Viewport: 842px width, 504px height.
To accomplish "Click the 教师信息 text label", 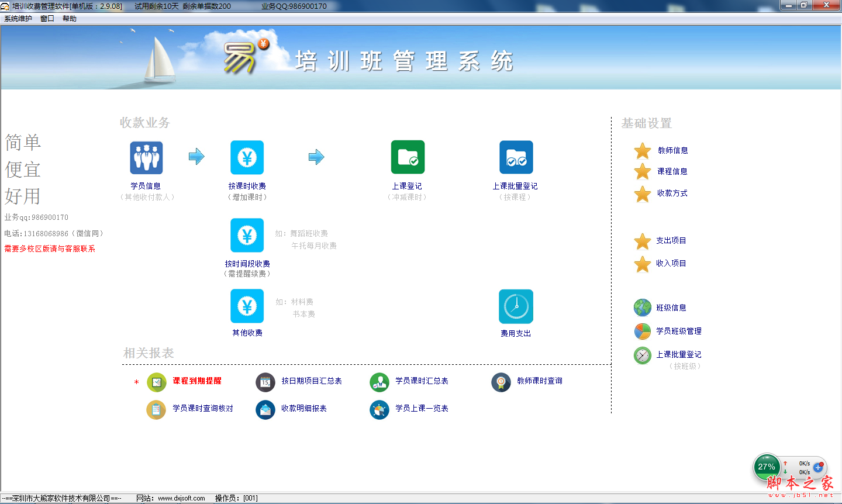I will click(x=672, y=150).
